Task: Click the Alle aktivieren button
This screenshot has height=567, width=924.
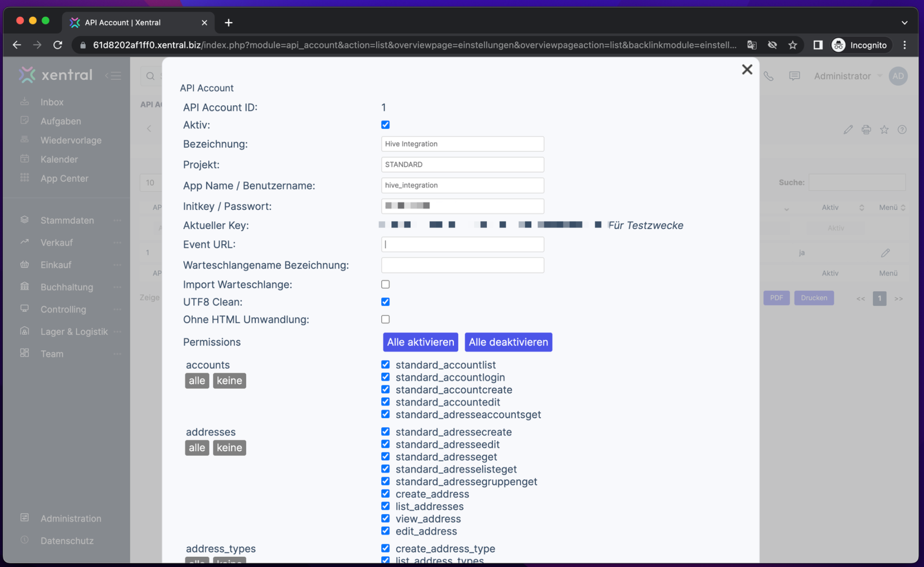Action: 420,342
